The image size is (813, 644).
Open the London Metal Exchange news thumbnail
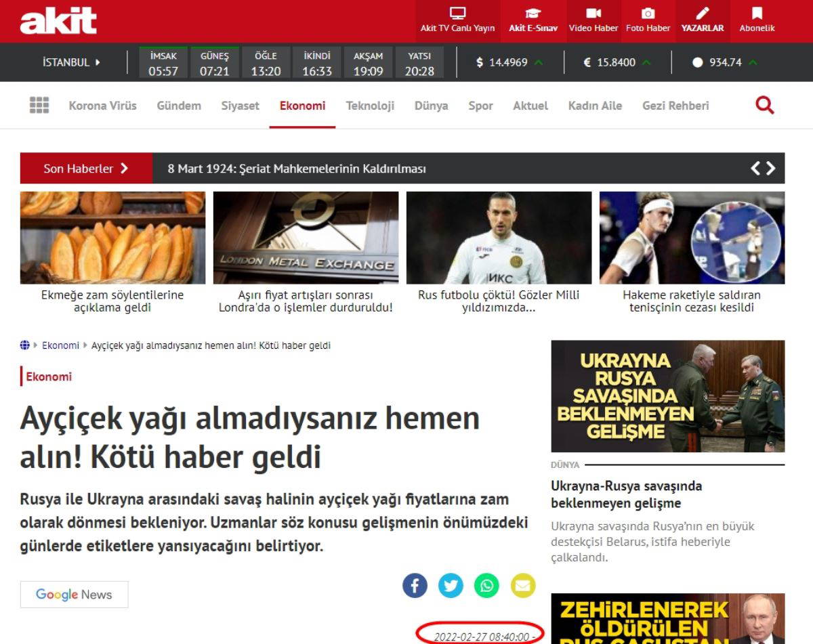click(306, 238)
